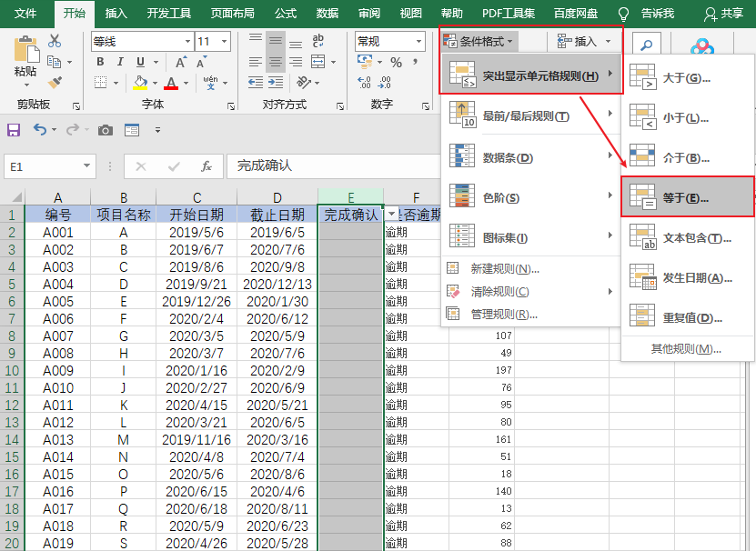Toggle Underline formatting
This screenshot has height=551, width=756.
coord(140,62)
